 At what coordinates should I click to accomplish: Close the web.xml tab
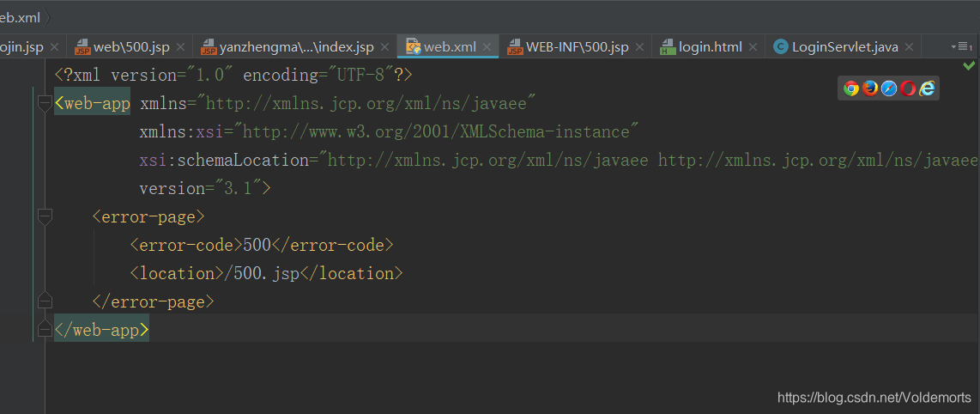(x=487, y=47)
